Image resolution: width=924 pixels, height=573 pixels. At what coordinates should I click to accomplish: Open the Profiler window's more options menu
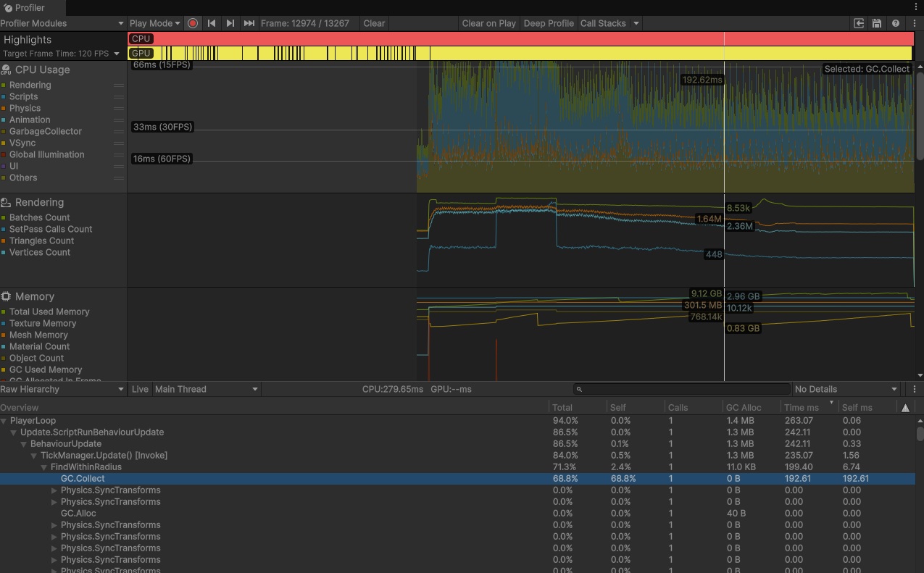(x=915, y=23)
